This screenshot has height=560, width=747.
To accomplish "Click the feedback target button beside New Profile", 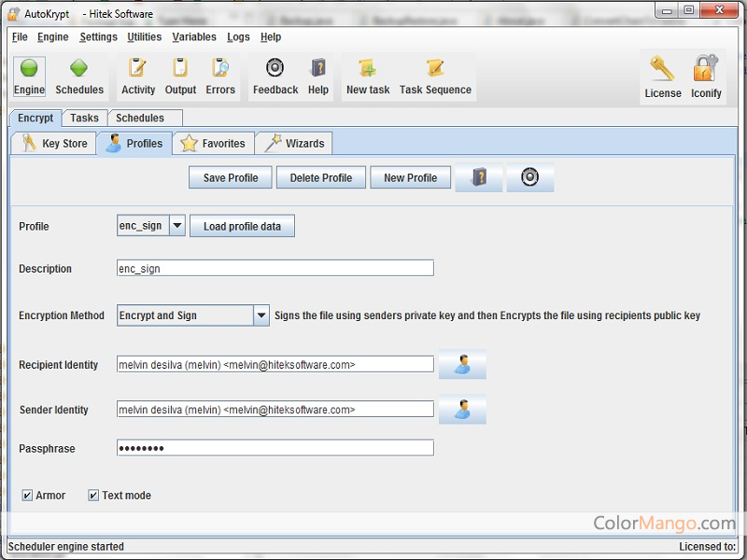I will tap(529, 177).
